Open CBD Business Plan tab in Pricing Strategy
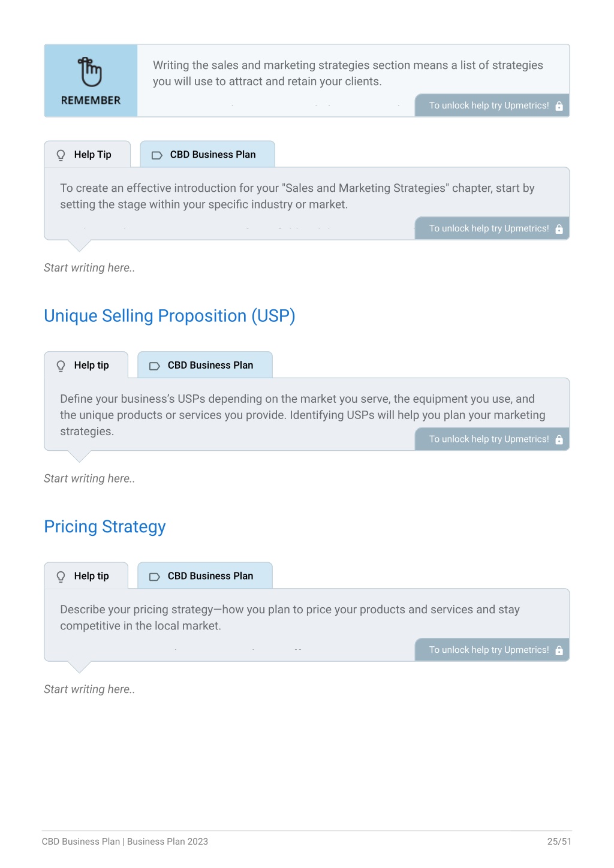Viewport: 614px width, 868px height. pos(205,575)
